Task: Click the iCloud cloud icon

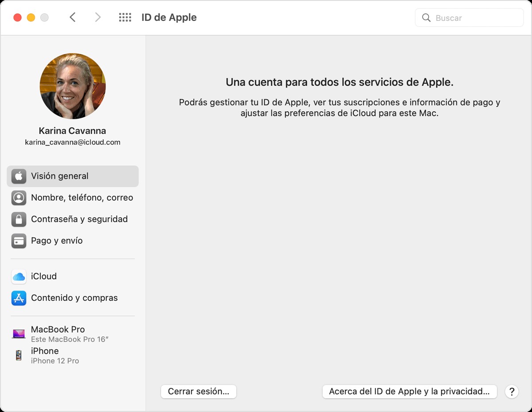Action: [19, 276]
